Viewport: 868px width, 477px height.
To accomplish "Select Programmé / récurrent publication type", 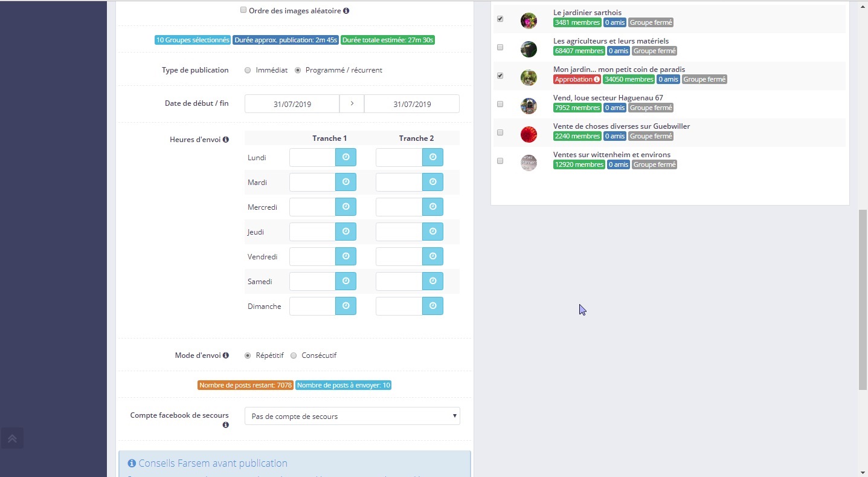I will (298, 70).
